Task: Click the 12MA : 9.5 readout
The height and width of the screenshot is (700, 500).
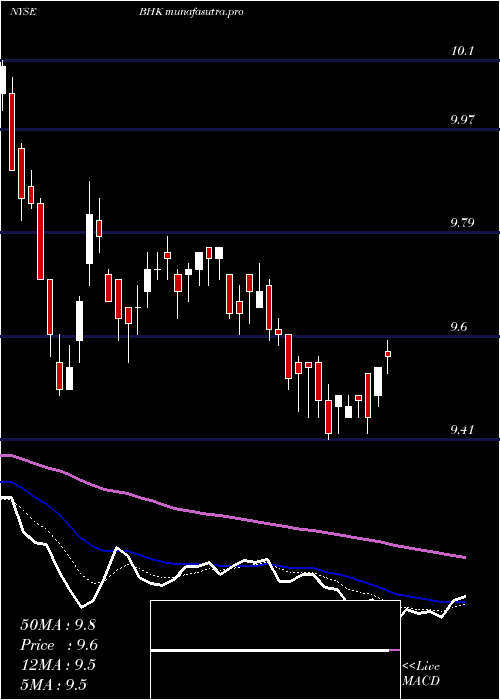Action: pos(58,665)
